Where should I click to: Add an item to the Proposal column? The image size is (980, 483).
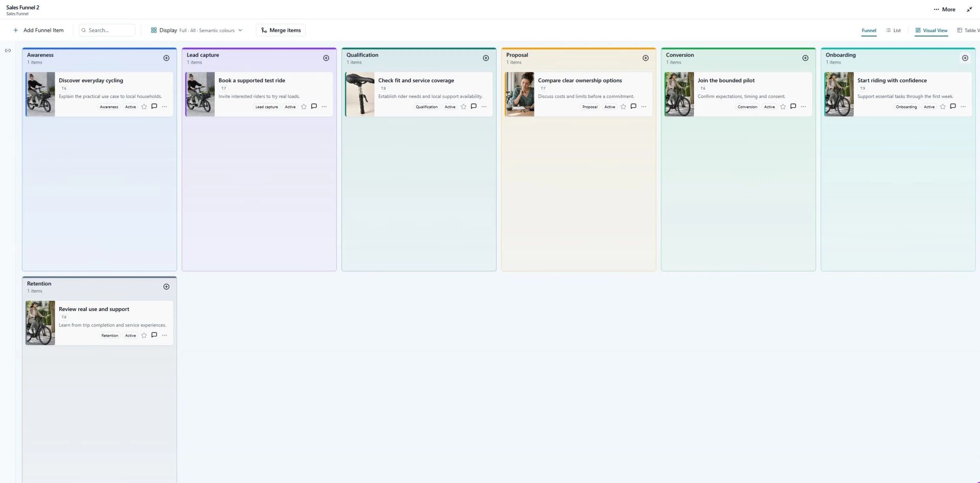click(646, 58)
